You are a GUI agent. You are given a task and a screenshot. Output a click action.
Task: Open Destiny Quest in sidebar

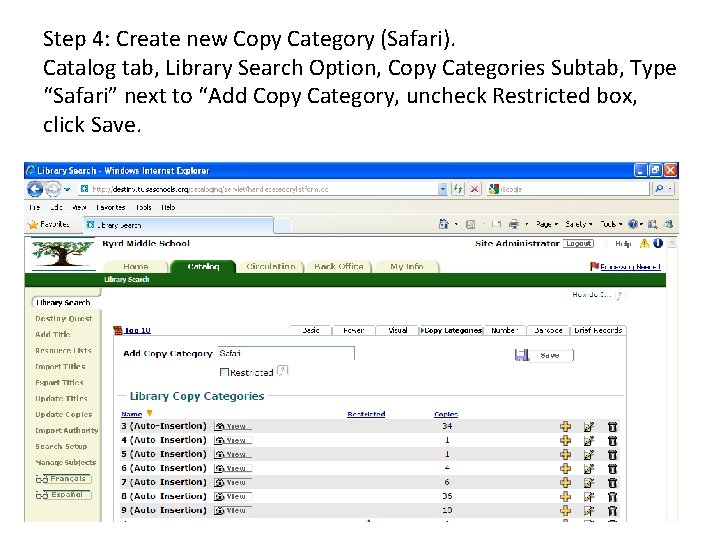tap(64, 319)
